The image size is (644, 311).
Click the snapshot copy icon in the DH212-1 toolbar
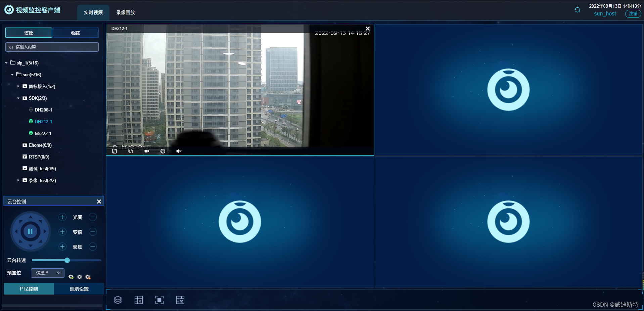click(131, 151)
